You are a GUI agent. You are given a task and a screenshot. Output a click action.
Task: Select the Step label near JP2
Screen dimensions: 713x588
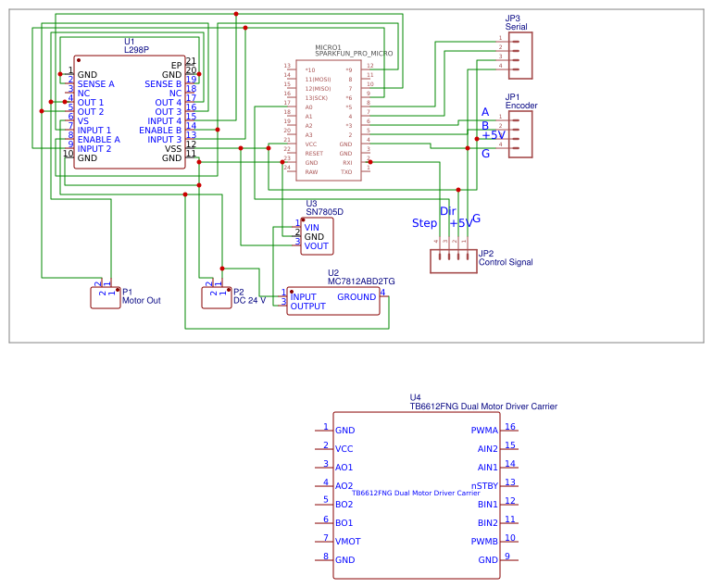(x=424, y=223)
